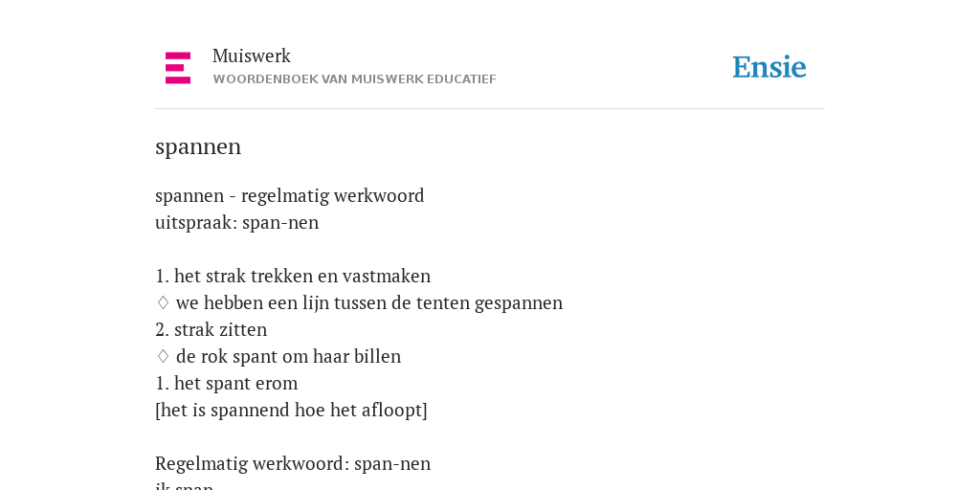Click the pronunciation line 'uitspraak: span-nen'
The width and height of the screenshot is (980, 490).
tap(237, 222)
